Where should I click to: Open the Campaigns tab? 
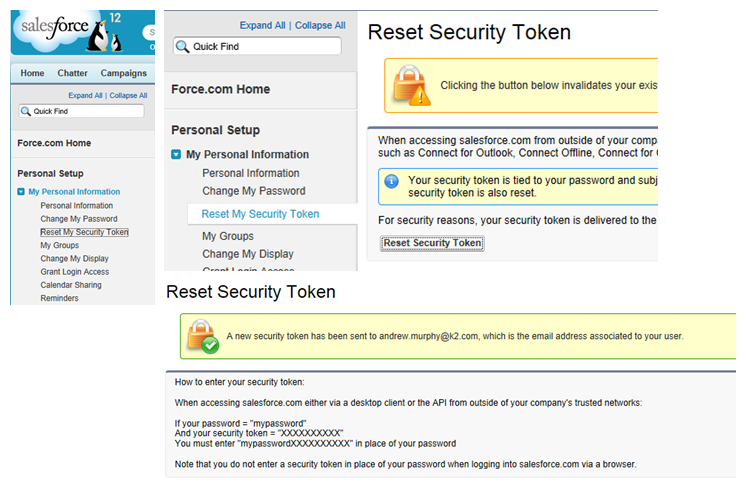pyautogui.click(x=124, y=73)
